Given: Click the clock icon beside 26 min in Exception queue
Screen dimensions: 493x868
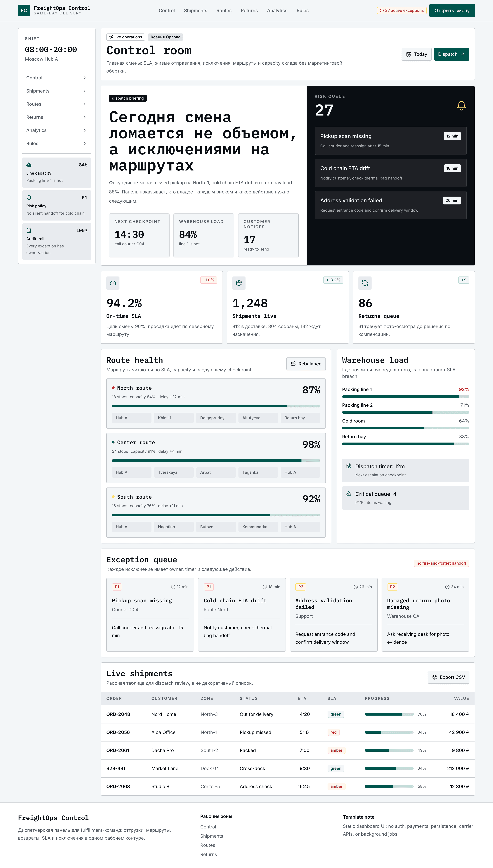Looking at the screenshot, I should pos(356,587).
